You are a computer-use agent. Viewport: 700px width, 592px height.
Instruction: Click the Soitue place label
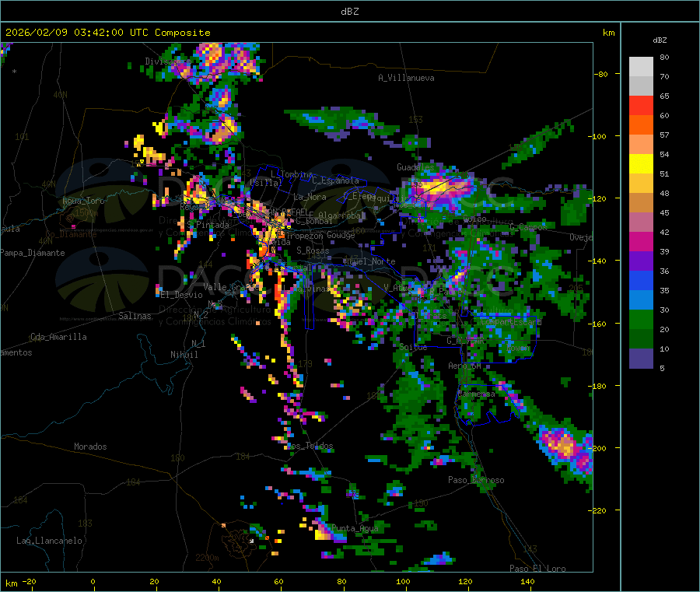[x=413, y=347]
